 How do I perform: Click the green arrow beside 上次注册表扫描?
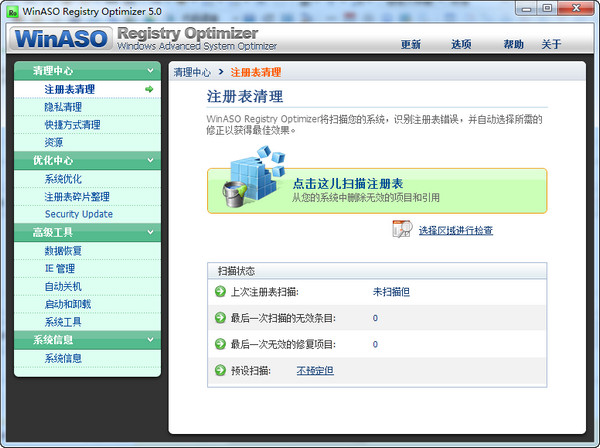pos(220,292)
